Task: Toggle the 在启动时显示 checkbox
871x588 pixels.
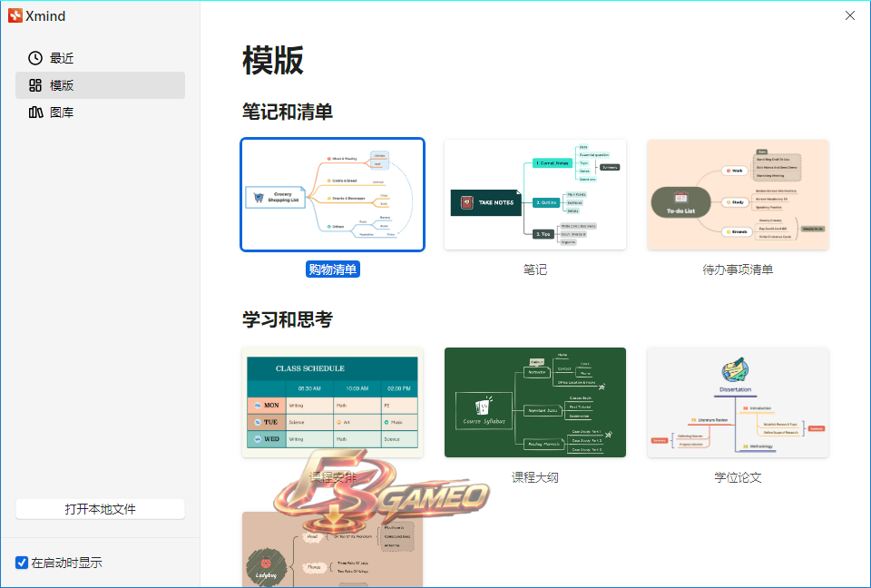Action: pos(22,563)
